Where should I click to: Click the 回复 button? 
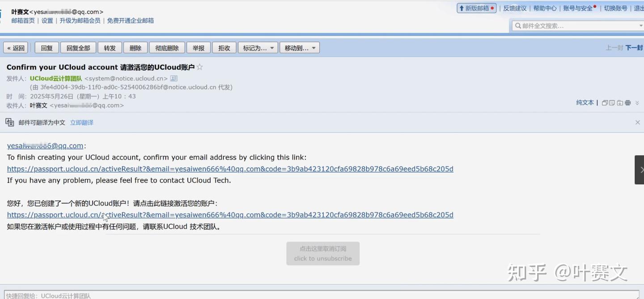tap(47, 48)
